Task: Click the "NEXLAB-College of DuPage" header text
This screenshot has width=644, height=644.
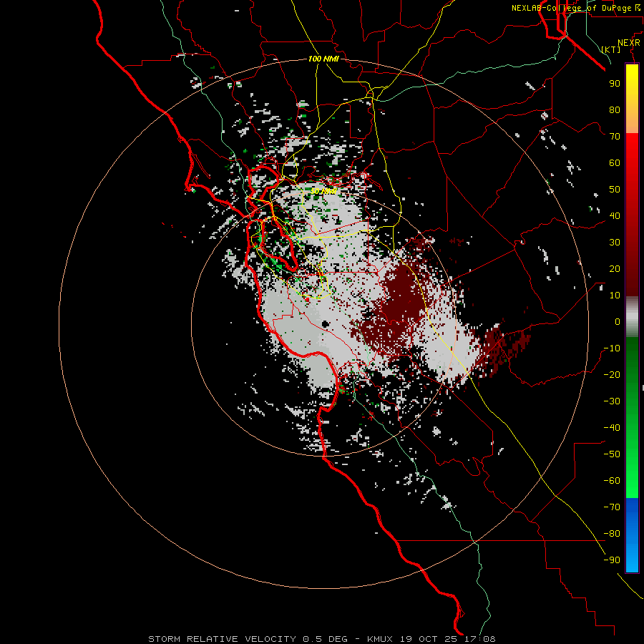Action: pos(573,8)
